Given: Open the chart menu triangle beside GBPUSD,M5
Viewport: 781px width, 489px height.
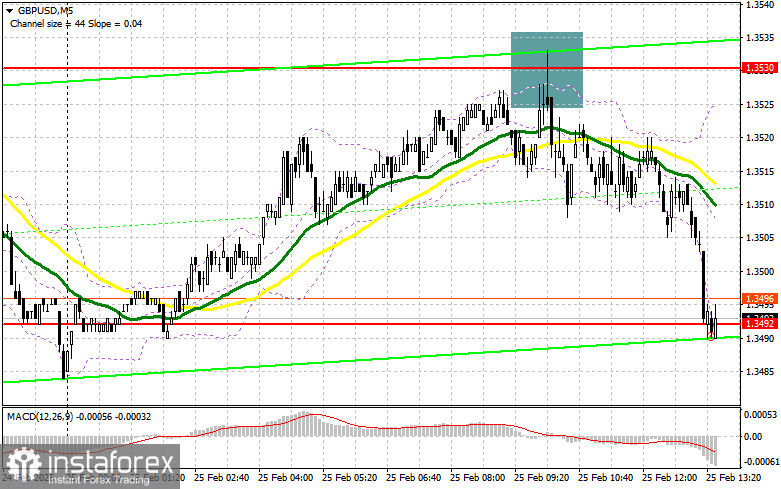Looking at the screenshot, I should point(9,10).
